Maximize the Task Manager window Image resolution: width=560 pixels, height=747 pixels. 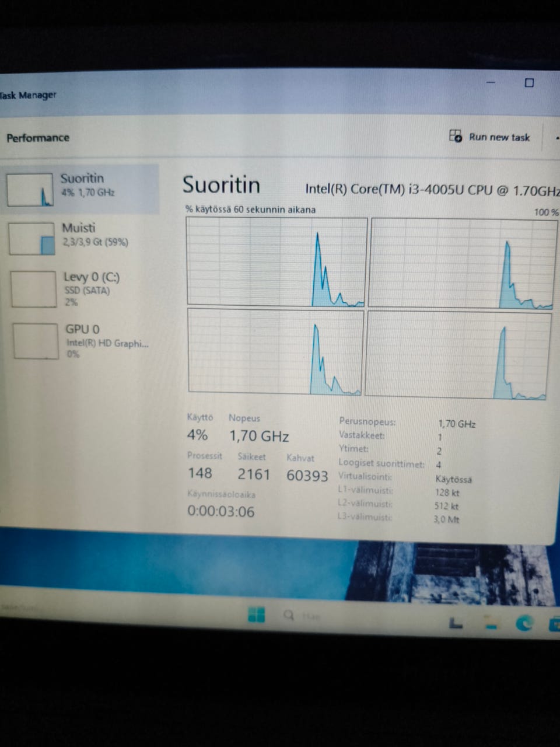pyautogui.click(x=529, y=83)
